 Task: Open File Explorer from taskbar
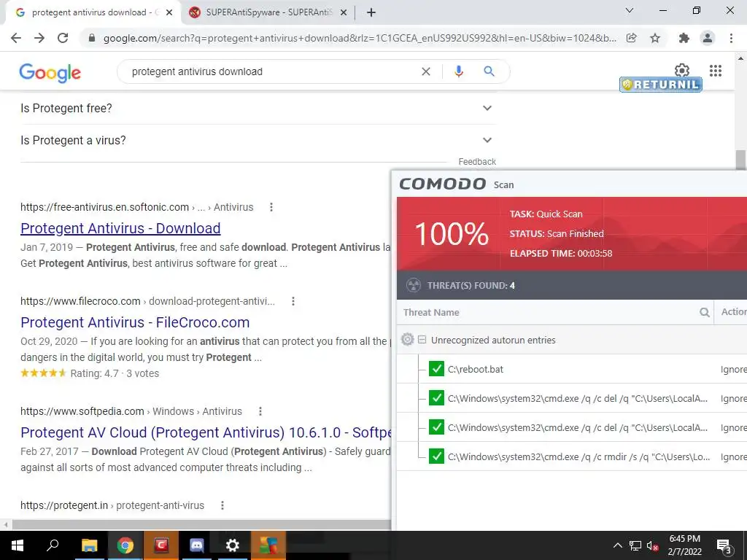(x=89, y=545)
